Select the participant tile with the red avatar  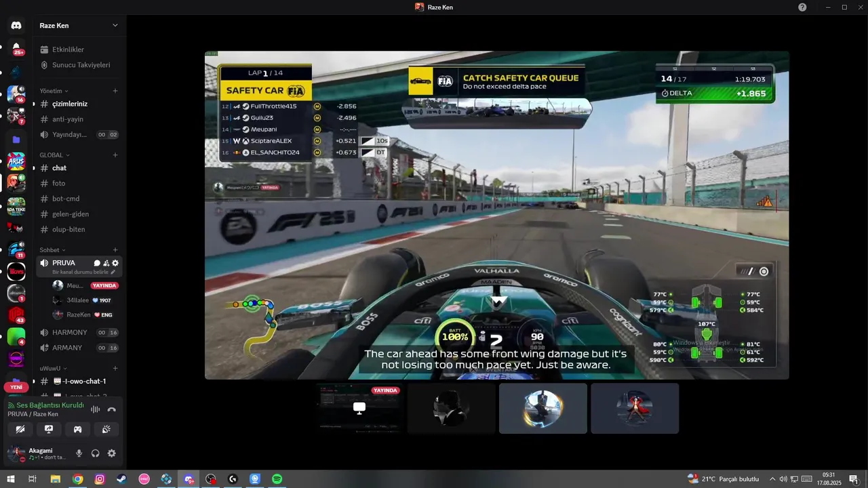635,408
